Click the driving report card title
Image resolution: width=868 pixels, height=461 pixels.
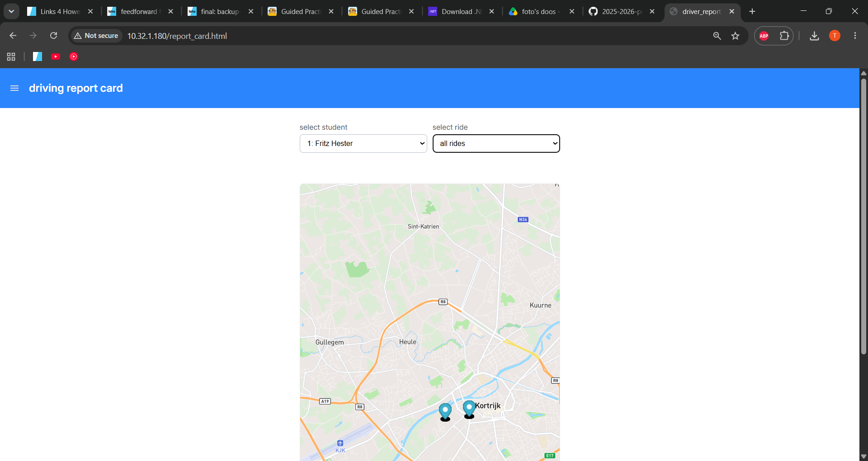click(x=76, y=88)
